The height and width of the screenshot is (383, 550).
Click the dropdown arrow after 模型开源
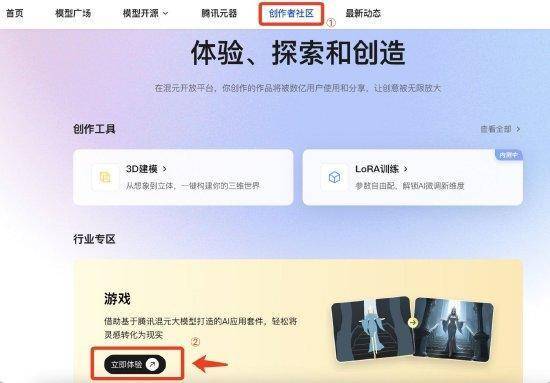pos(166,13)
